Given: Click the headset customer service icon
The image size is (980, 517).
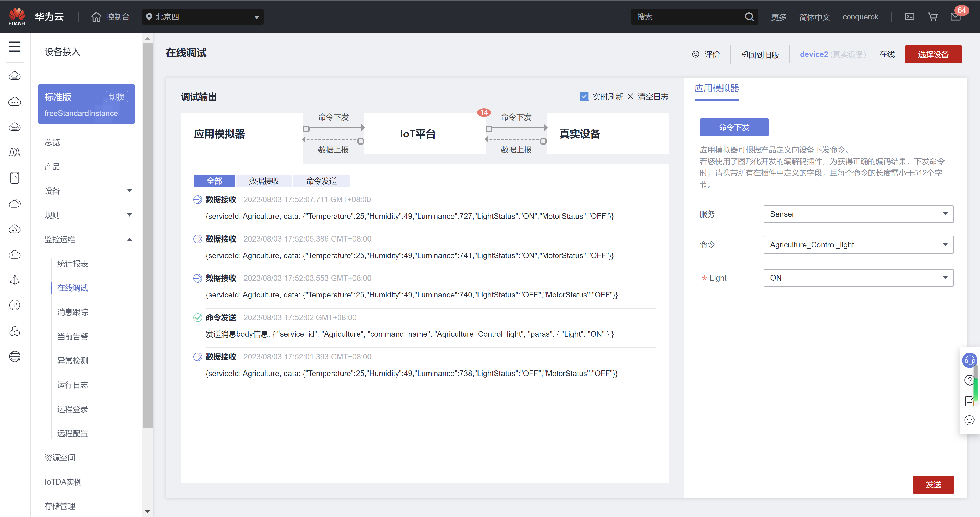Looking at the screenshot, I should coord(969,360).
